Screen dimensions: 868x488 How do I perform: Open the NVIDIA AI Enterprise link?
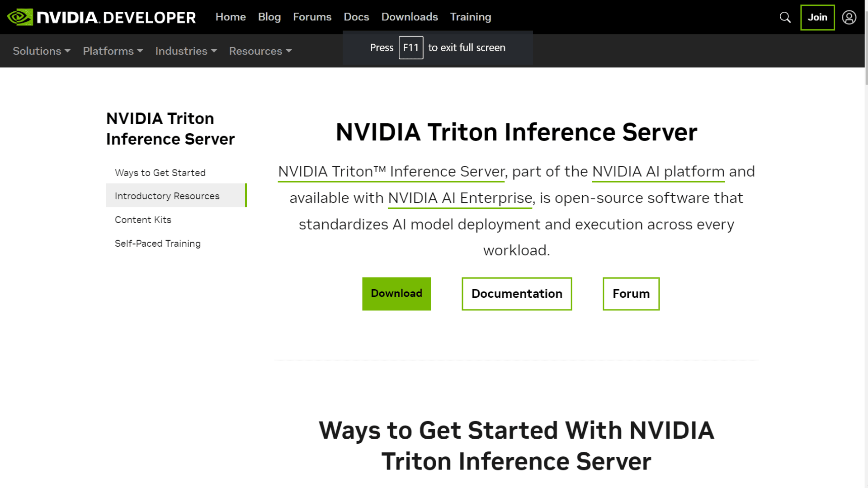pos(459,197)
